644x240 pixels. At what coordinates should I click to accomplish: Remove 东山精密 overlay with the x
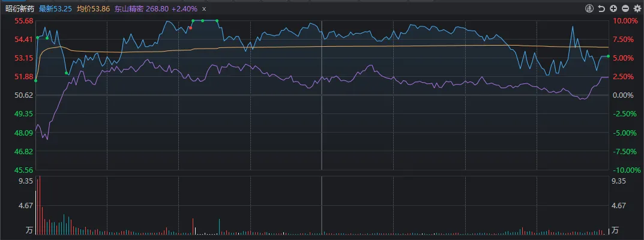pos(205,8)
